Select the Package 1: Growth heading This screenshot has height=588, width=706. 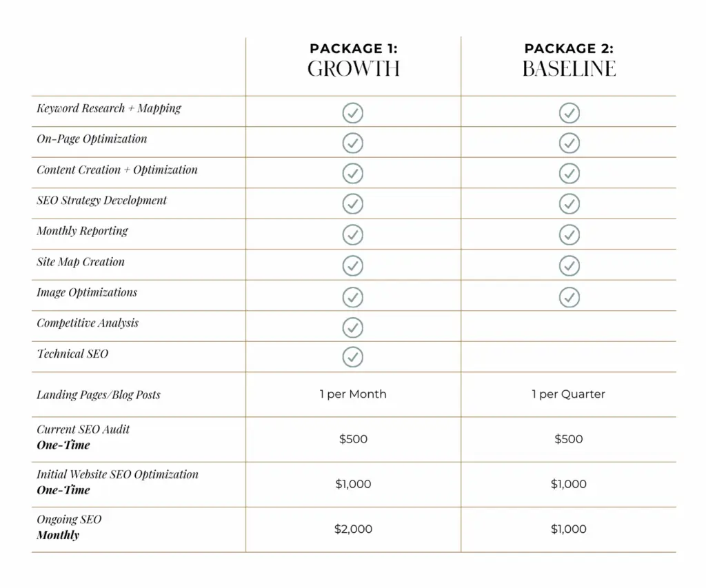353,60
